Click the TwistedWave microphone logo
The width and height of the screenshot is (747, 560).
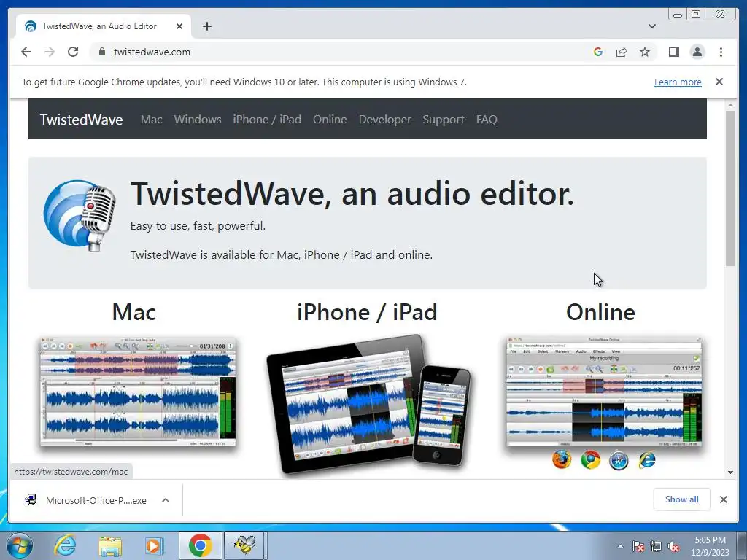pos(80,215)
